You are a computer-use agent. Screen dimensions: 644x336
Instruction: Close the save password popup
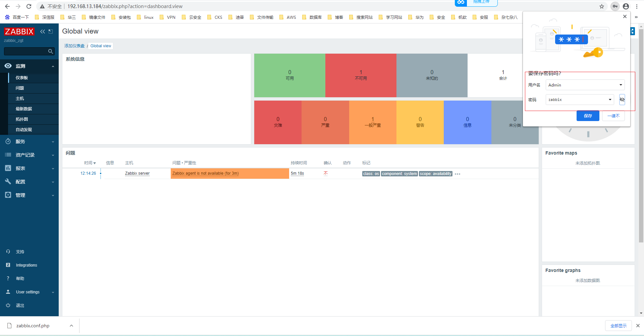pyautogui.click(x=625, y=16)
